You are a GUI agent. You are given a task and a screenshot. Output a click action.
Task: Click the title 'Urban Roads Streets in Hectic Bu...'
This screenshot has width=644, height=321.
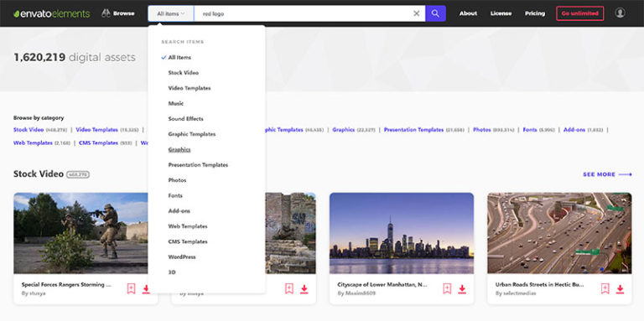click(540, 284)
